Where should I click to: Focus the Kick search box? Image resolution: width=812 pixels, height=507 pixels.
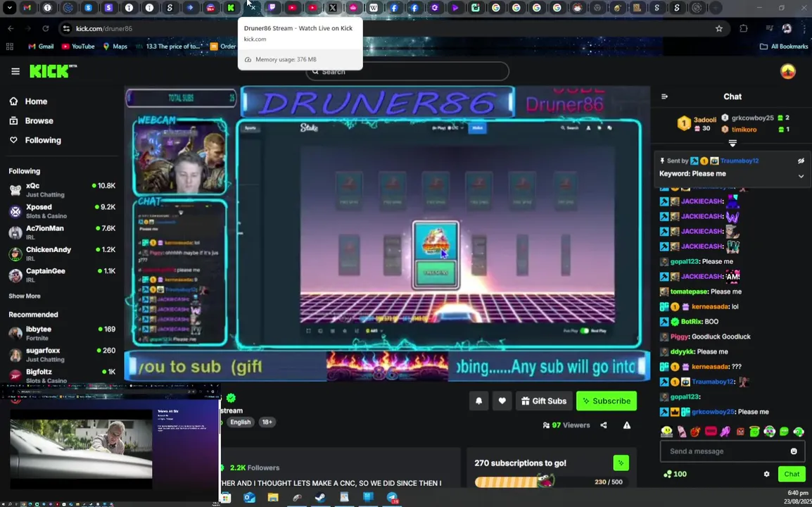pos(407,72)
